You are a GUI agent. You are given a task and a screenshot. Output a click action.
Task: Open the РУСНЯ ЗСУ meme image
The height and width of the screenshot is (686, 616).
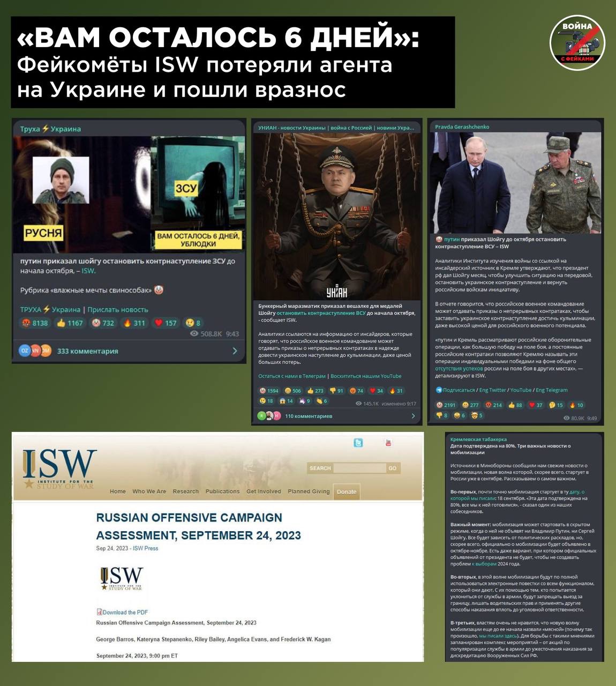click(129, 194)
